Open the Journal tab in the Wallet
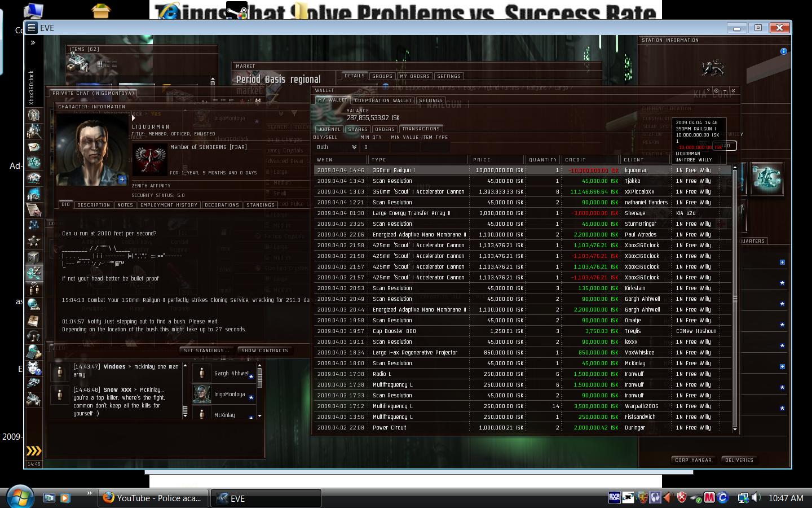Image resolution: width=812 pixels, height=508 pixels. point(329,129)
